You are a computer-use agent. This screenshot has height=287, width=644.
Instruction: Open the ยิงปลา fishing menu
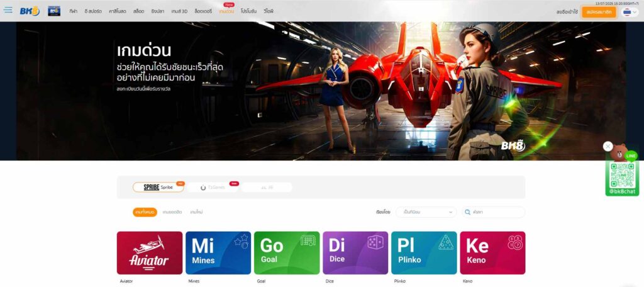pos(158,11)
